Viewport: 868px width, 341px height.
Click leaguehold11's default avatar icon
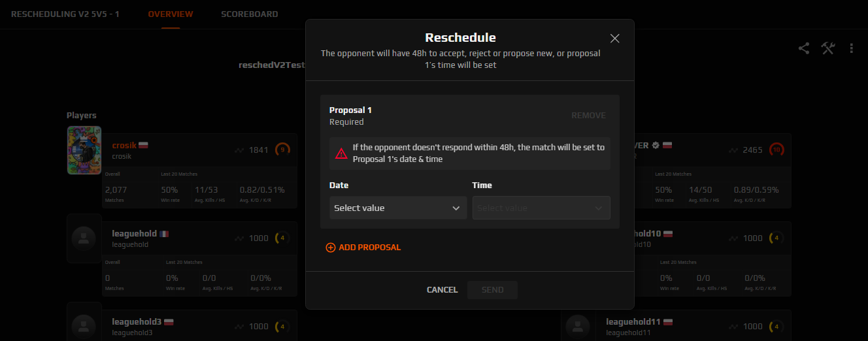[x=578, y=325]
